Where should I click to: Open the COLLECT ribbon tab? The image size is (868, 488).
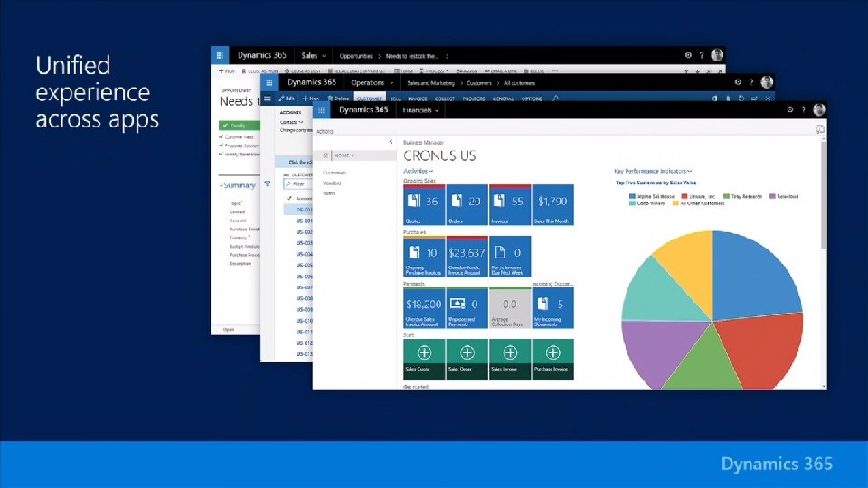click(x=445, y=99)
